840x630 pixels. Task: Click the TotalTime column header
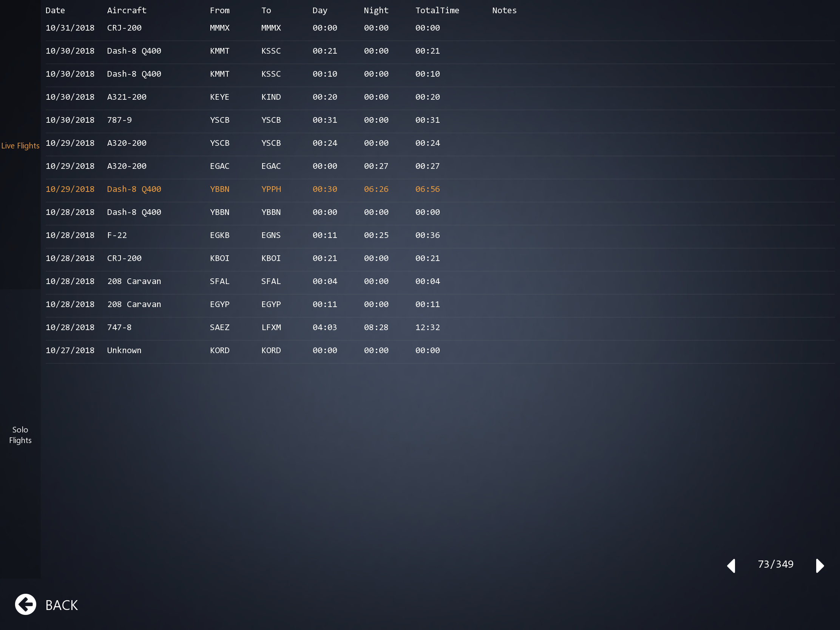(437, 10)
